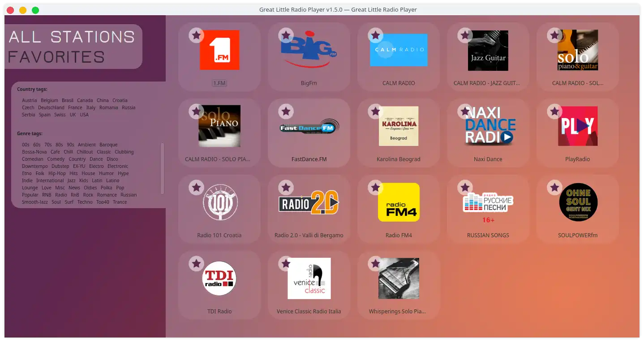Filter by the Baroque genre tag
Viewport: 644px width, 342px height.
[x=108, y=145]
